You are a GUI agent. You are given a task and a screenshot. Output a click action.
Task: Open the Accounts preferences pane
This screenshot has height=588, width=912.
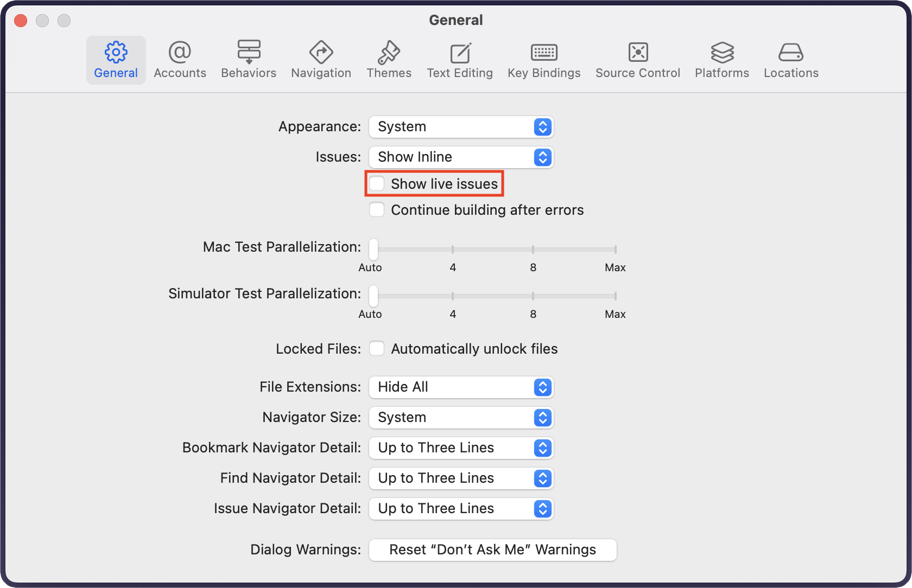click(x=180, y=60)
